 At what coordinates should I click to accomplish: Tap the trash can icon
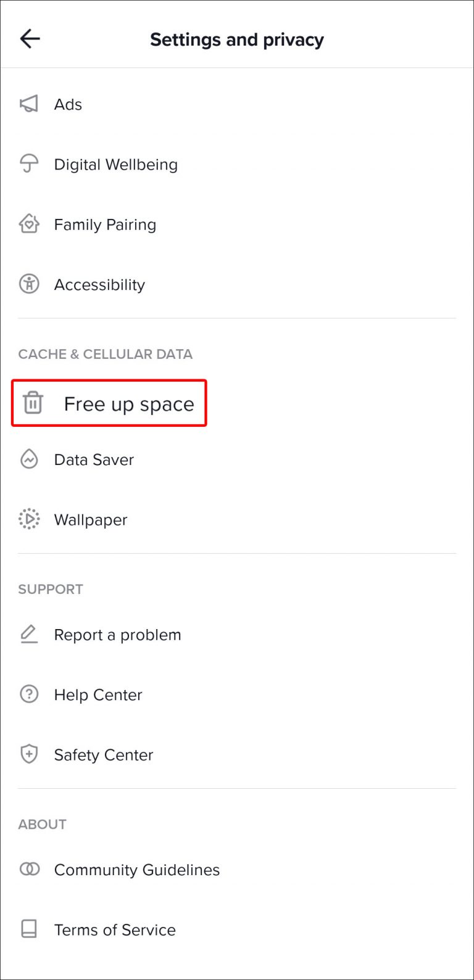coord(33,403)
